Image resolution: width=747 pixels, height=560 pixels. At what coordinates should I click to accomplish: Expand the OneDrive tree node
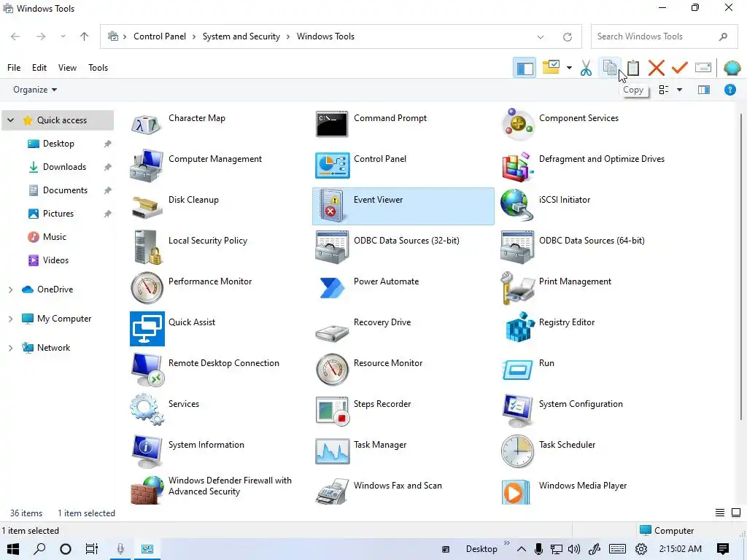[10, 289]
